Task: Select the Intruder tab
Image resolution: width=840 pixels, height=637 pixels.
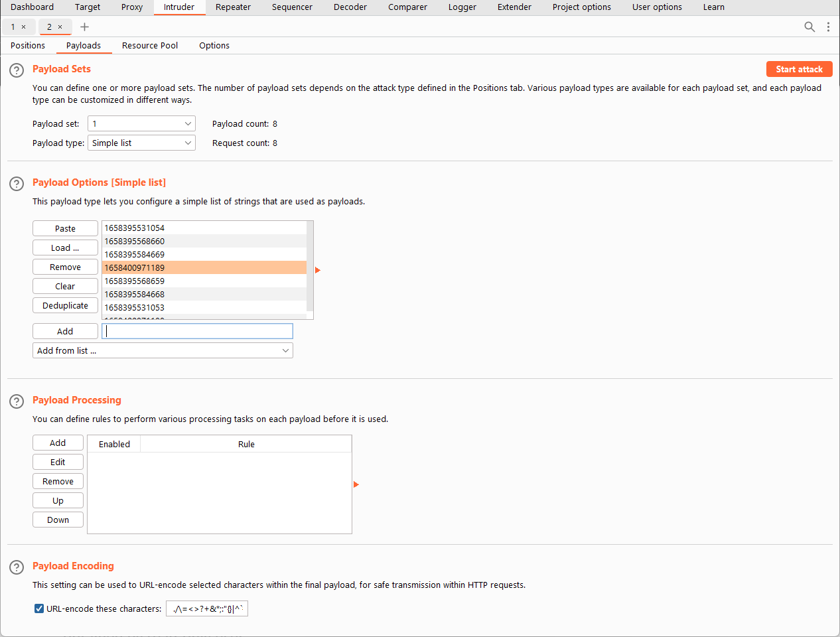Action: tap(179, 7)
